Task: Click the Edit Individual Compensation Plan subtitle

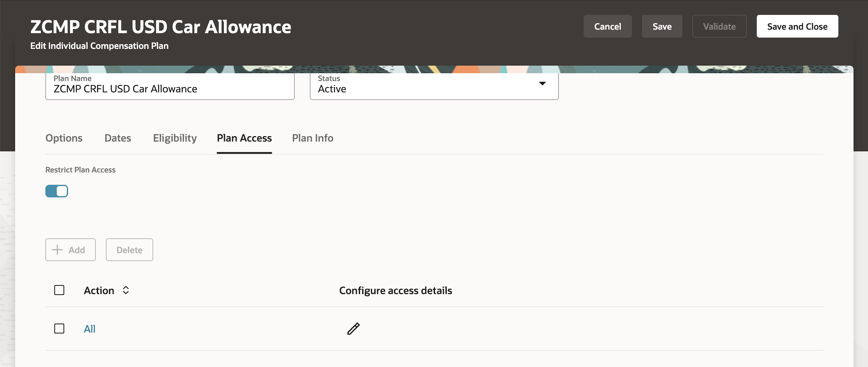Action: click(99, 46)
